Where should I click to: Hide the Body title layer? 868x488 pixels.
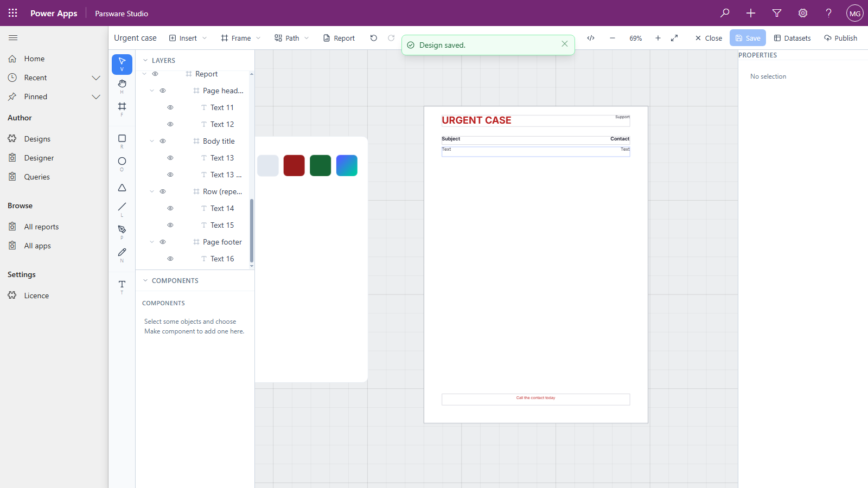(163, 141)
